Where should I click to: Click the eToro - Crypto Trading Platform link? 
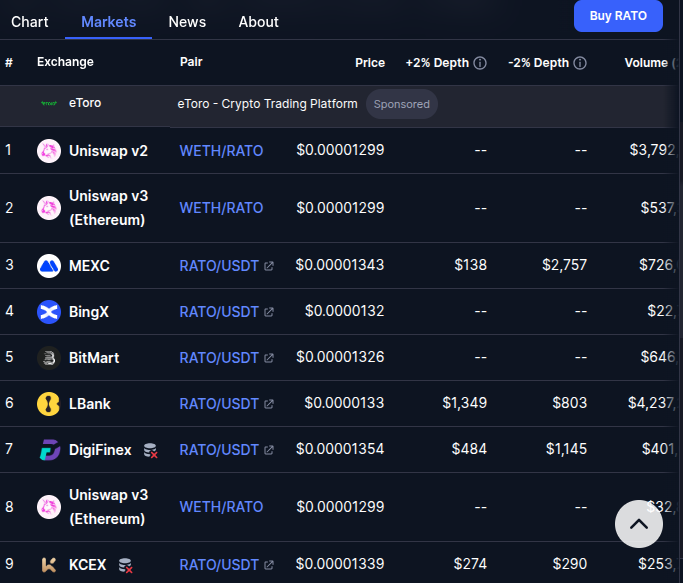tap(267, 104)
